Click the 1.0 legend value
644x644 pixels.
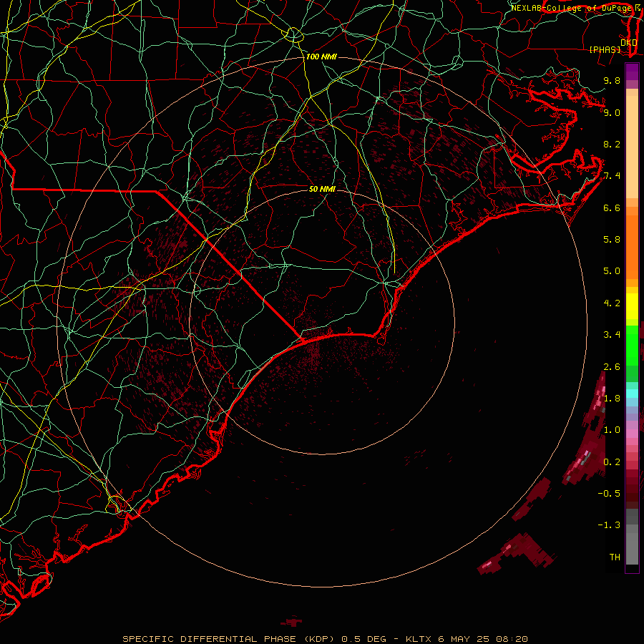pos(612,430)
